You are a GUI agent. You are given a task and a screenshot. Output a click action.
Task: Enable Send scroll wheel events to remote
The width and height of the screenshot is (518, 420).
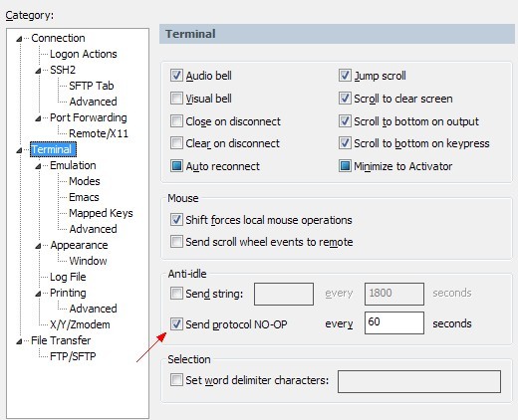[x=176, y=242]
